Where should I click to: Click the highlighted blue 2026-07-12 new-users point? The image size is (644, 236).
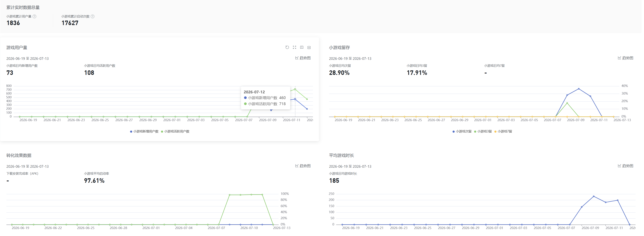295,99
